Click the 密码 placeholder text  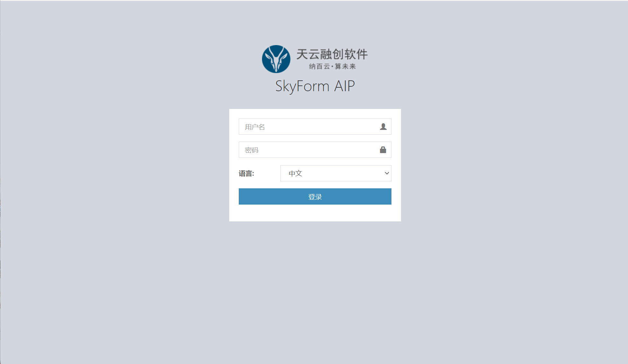(x=252, y=150)
